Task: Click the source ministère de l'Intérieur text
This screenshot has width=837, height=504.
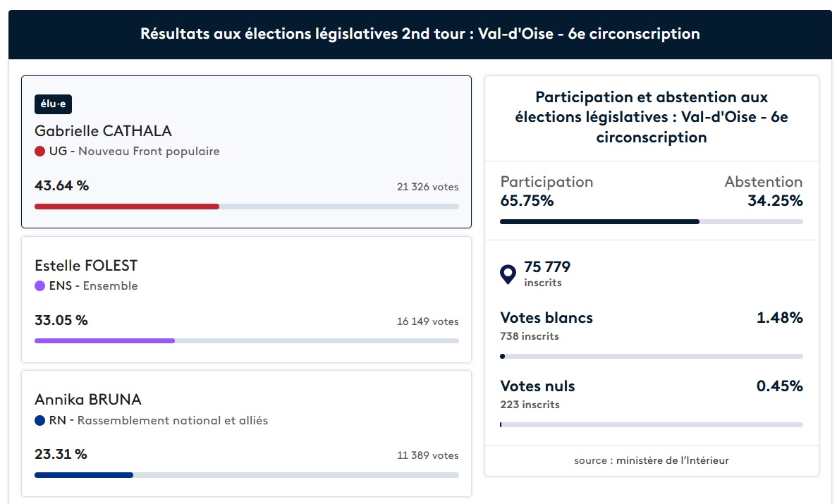Action: pos(651,460)
